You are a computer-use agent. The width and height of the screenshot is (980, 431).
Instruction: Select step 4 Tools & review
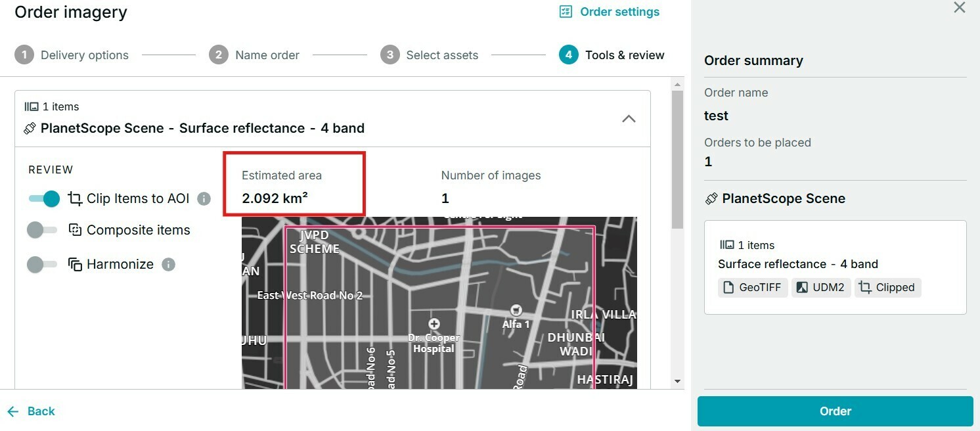612,55
